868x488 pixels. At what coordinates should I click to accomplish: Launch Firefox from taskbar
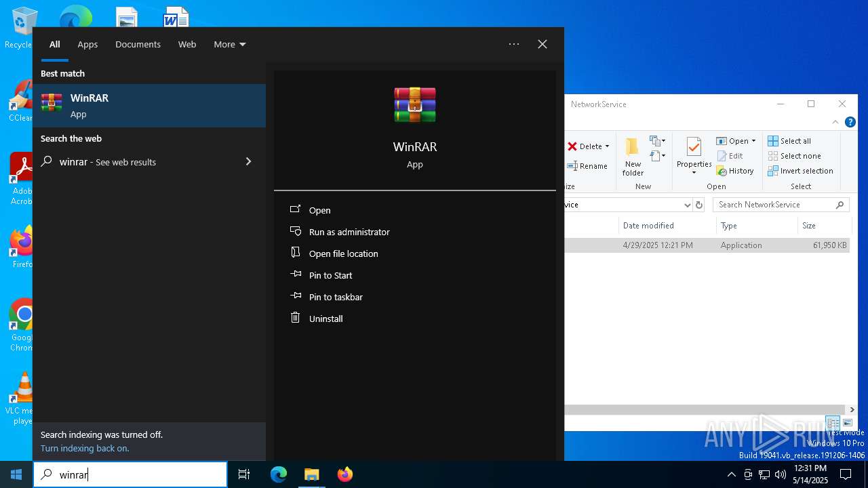344,474
